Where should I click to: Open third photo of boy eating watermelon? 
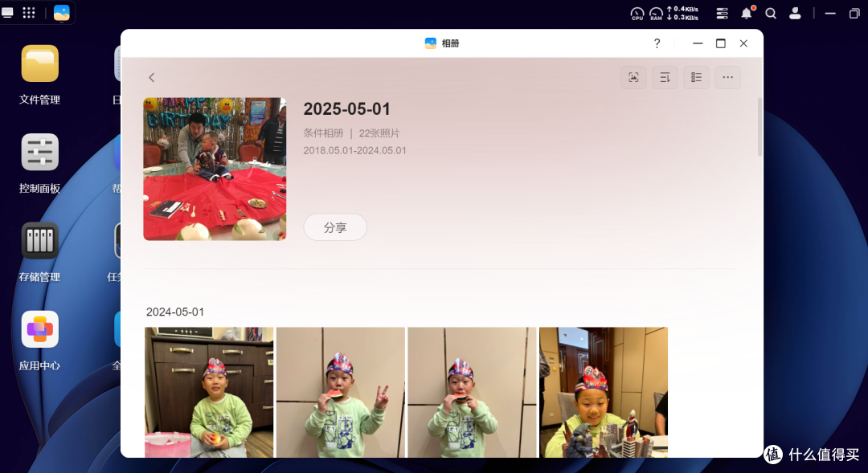[x=473, y=392]
